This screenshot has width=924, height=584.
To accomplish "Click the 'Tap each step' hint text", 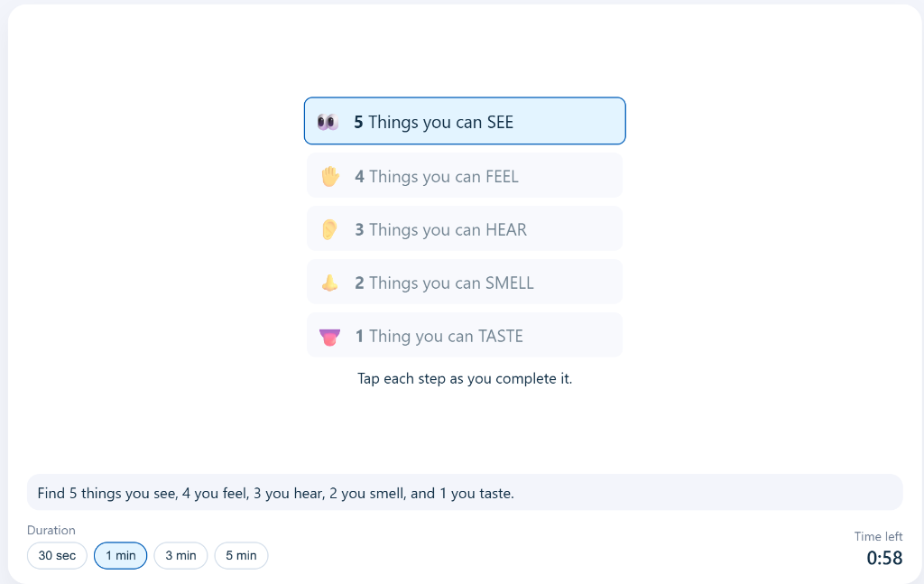I will 465,379.
